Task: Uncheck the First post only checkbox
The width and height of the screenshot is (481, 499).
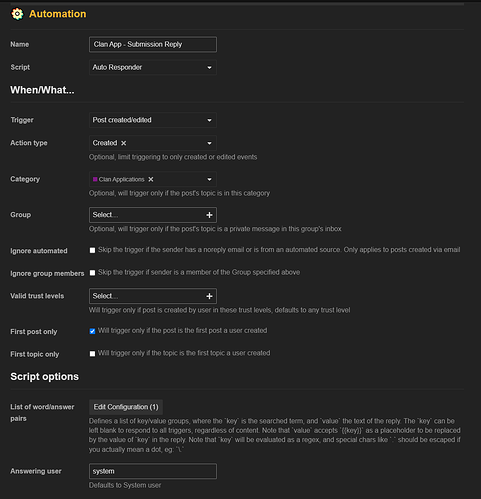Action: point(92,331)
